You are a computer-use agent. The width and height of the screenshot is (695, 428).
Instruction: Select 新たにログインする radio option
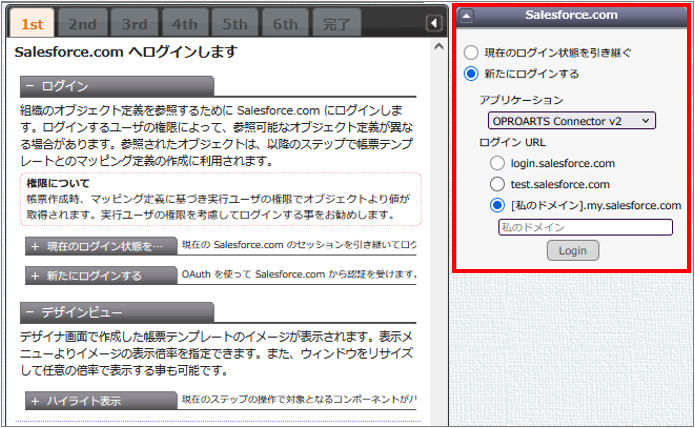point(471,73)
